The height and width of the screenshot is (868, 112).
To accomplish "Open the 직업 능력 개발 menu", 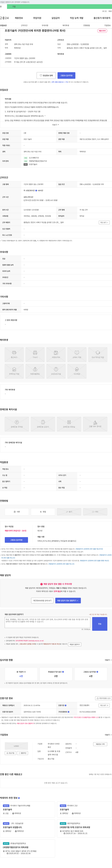I will pyautogui.click(x=77, y=18).
